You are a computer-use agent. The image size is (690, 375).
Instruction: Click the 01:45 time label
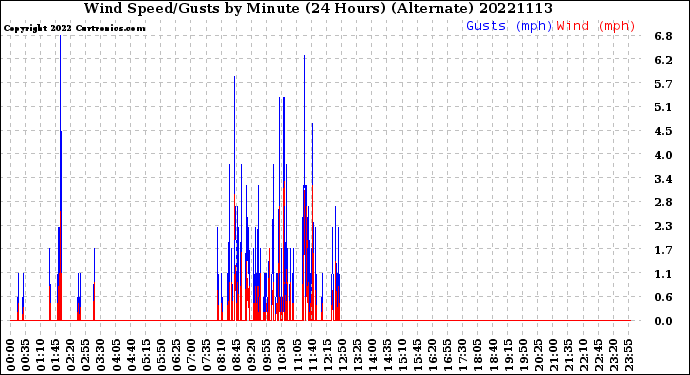click(56, 355)
